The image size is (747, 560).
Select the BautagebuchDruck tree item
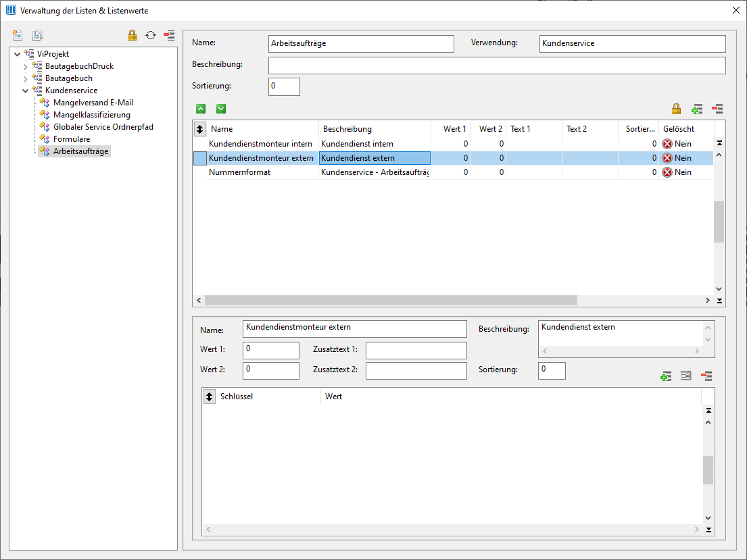click(79, 66)
